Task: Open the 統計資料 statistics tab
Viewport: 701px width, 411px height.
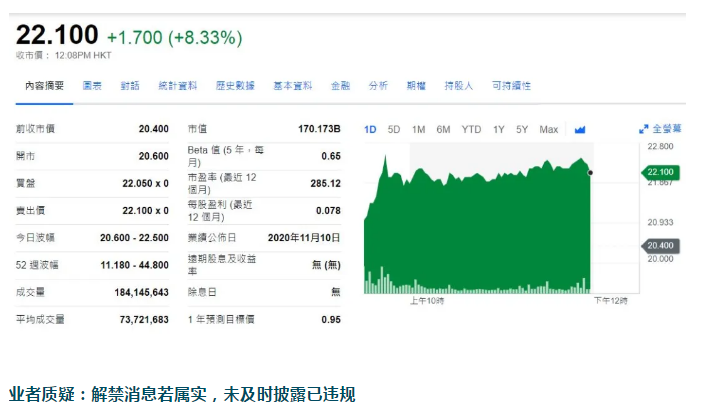Action: click(x=177, y=85)
